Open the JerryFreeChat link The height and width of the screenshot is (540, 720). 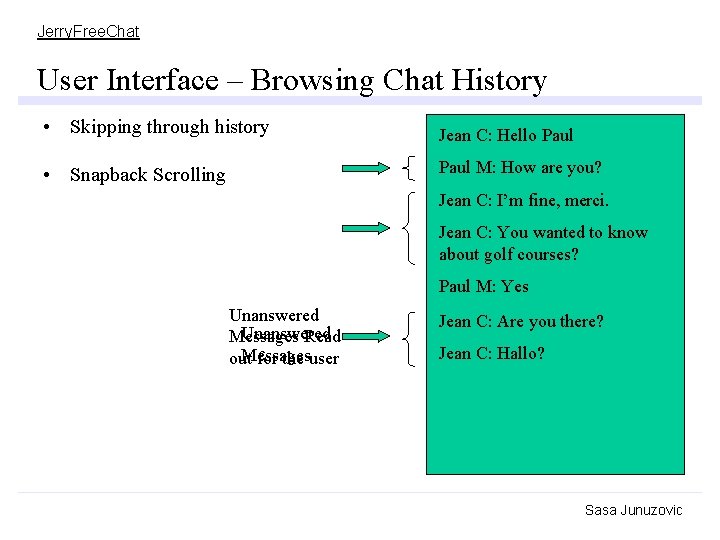[x=88, y=32]
